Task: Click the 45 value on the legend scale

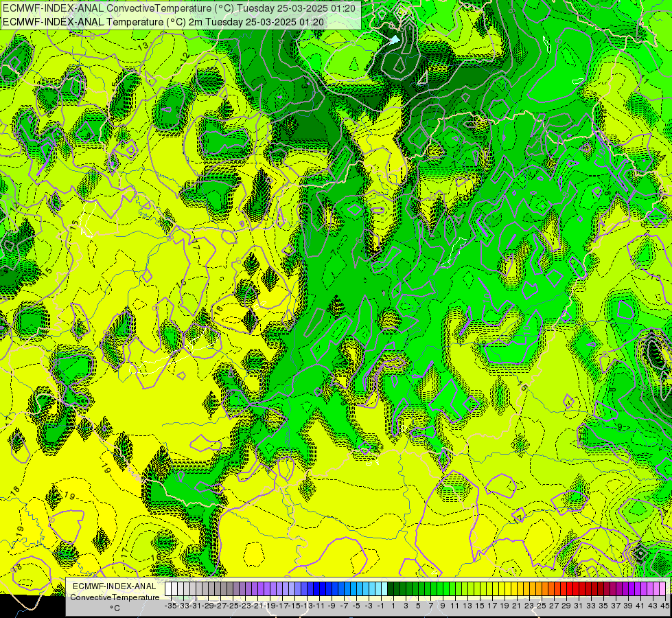Action: click(x=664, y=606)
